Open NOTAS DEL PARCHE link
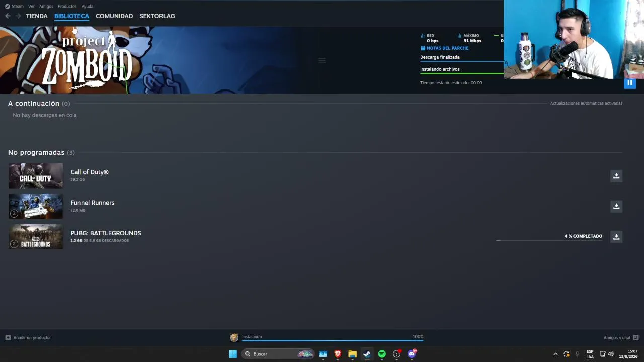The image size is (644, 362). coord(444,48)
